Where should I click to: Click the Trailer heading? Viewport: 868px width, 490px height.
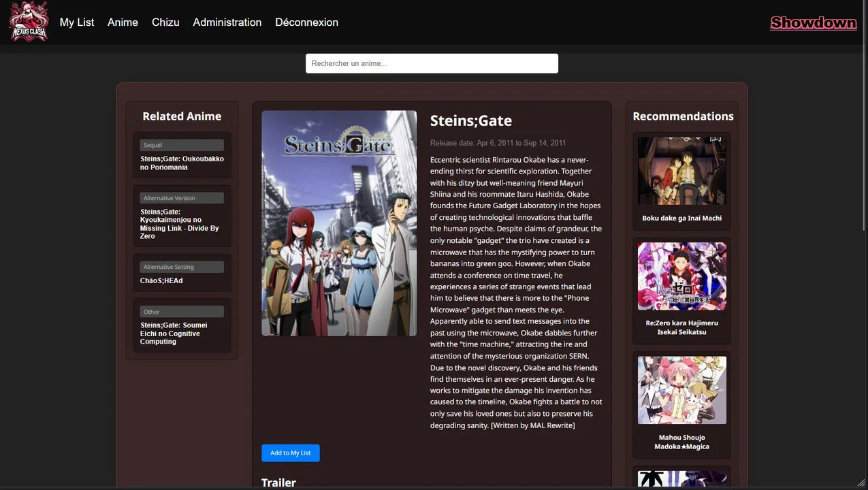(278, 483)
